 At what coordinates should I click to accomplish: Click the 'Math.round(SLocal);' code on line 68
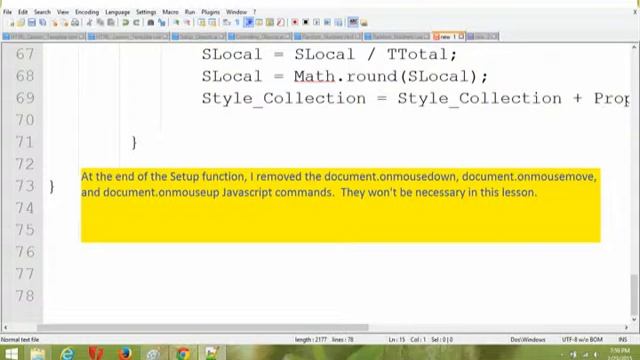coord(391,76)
